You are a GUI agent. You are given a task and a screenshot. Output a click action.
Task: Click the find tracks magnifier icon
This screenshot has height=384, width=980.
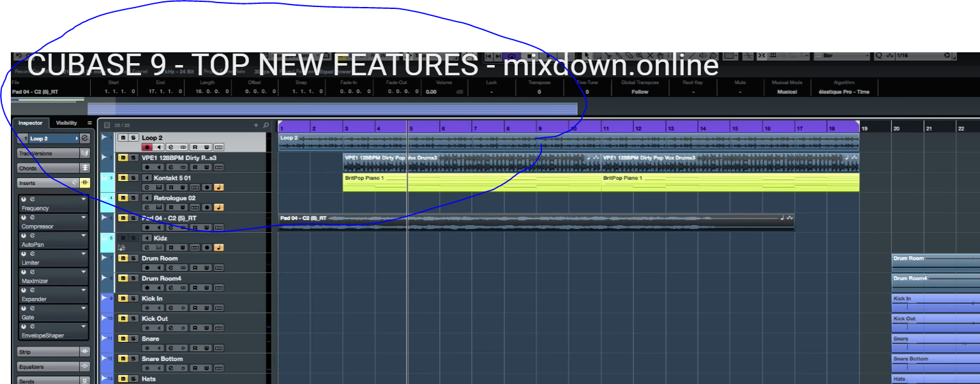(x=266, y=126)
